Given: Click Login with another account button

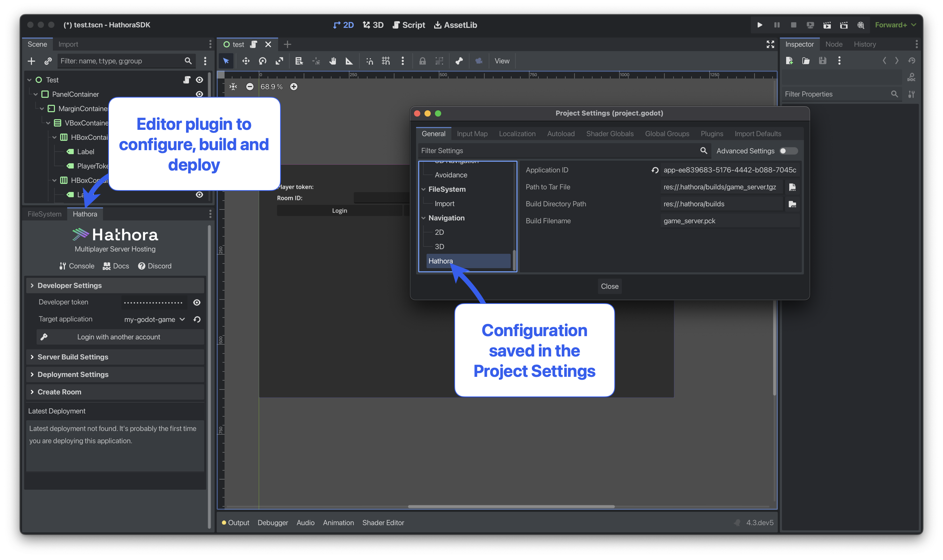Looking at the screenshot, I should [x=119, y=337].
